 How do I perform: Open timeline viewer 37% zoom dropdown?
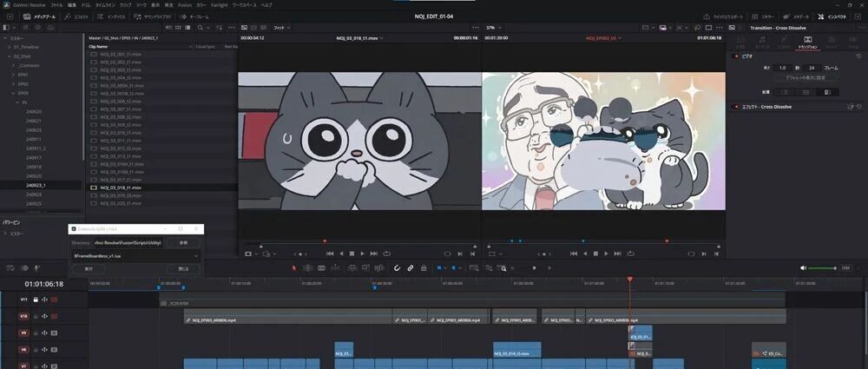tap(492, 27)
